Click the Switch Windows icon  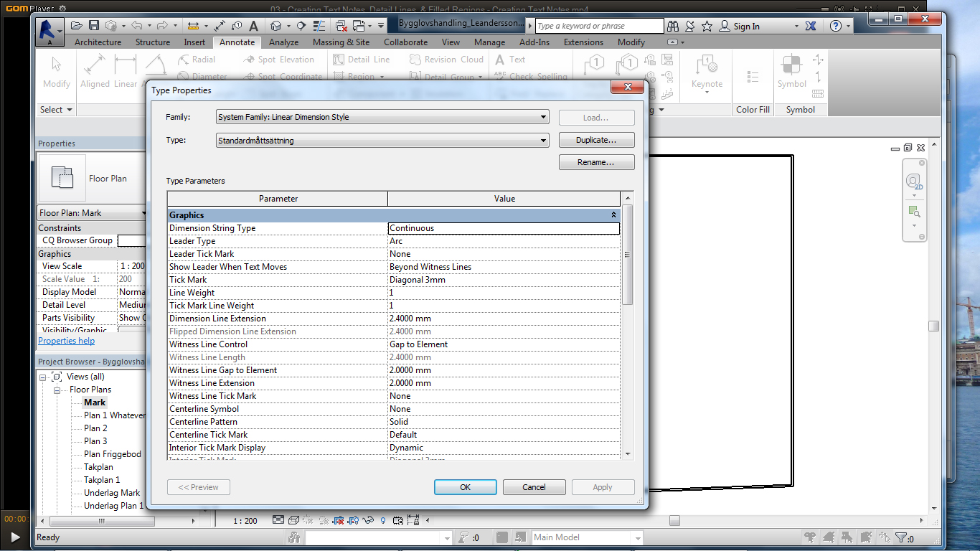coord(359,26)
